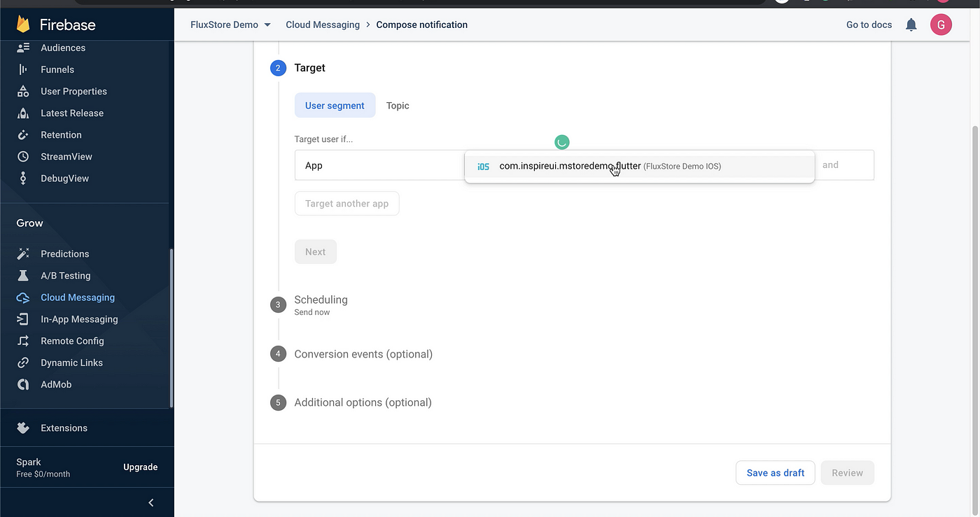Click the In-App Messaging icon

click(23, 319)
